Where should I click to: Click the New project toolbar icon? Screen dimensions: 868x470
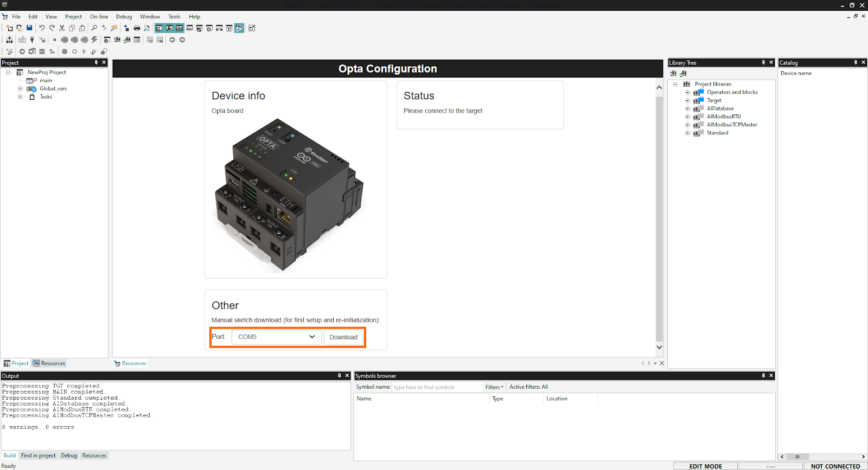point(9,28)
